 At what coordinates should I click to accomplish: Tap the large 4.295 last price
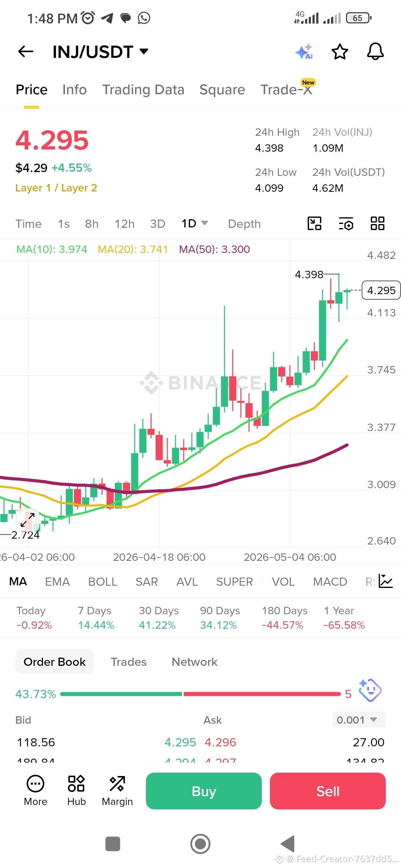pos(52,140)
